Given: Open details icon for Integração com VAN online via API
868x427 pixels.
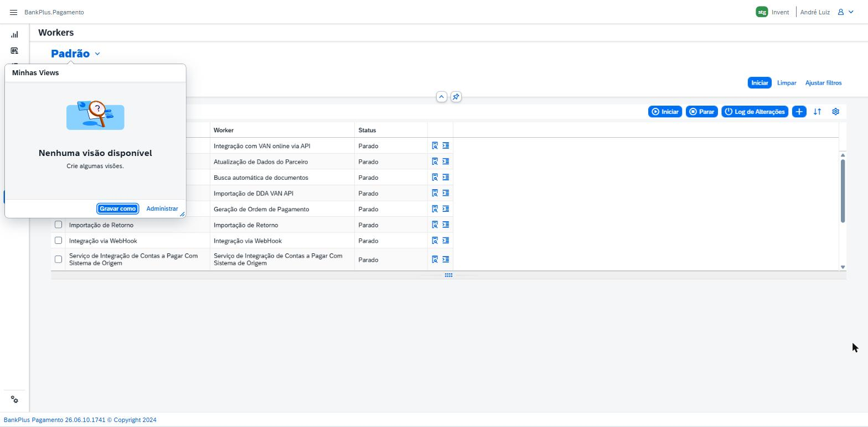Looking at the screenshot, I should tap(435, 146).
